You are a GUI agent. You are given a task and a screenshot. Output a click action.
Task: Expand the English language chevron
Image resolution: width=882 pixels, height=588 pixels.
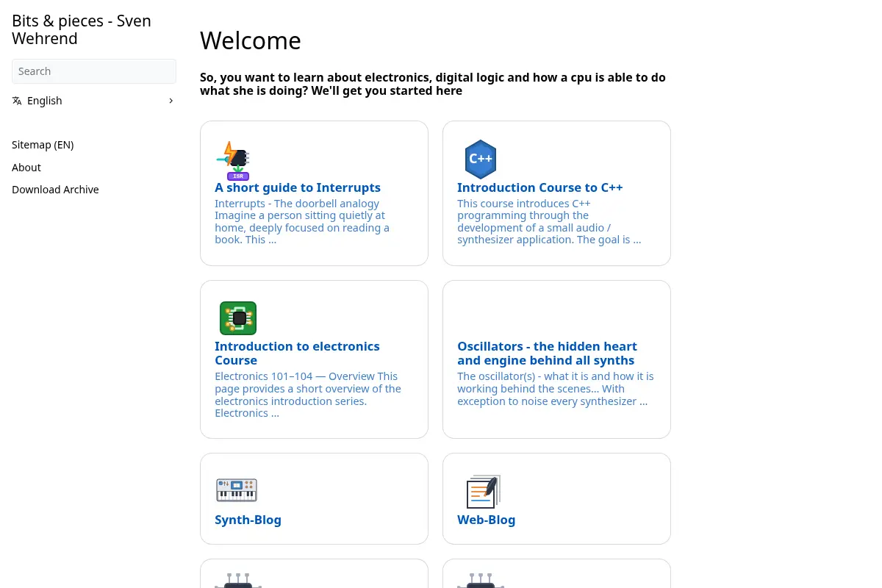171,101
